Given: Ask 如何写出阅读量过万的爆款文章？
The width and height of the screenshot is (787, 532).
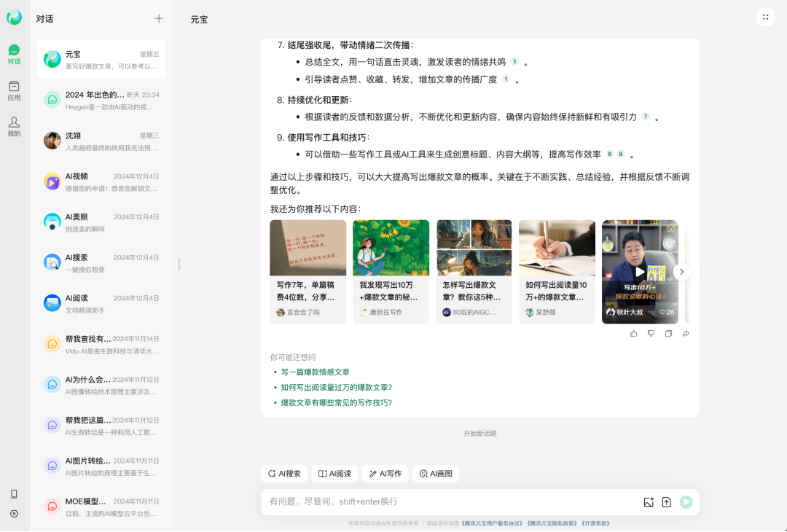Looking at the screenshot, I should tap(336, 387).
